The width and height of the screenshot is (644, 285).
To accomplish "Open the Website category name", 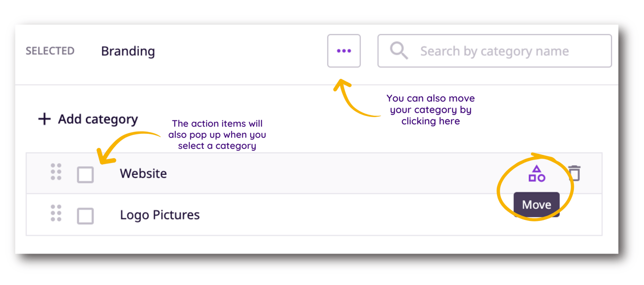I will click(143, 174).
